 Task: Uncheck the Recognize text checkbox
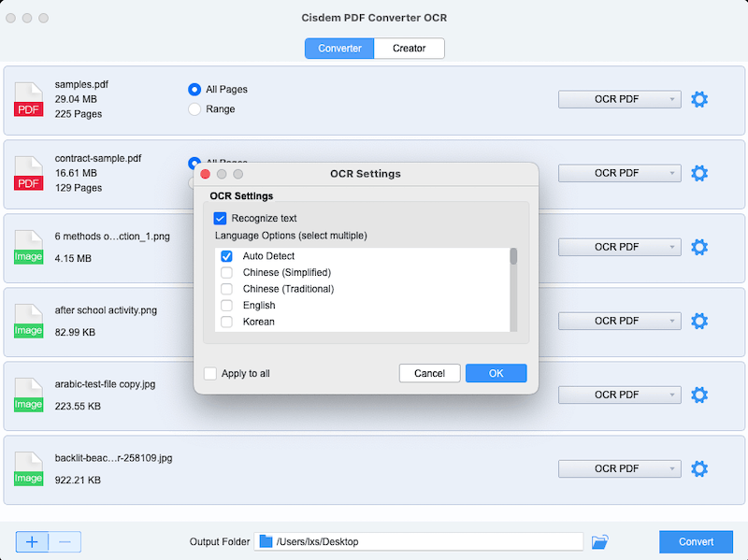[220, 219]
